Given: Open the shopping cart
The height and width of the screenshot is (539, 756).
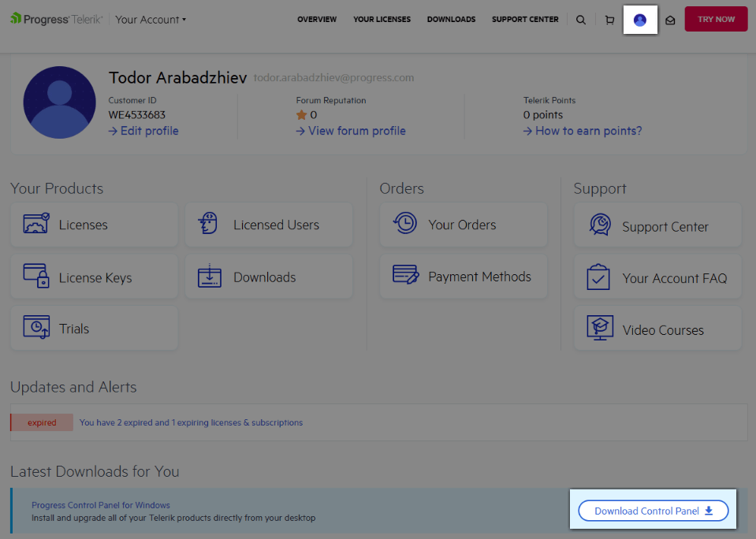Looking at the screenshot, I should [x=609, y=19].
